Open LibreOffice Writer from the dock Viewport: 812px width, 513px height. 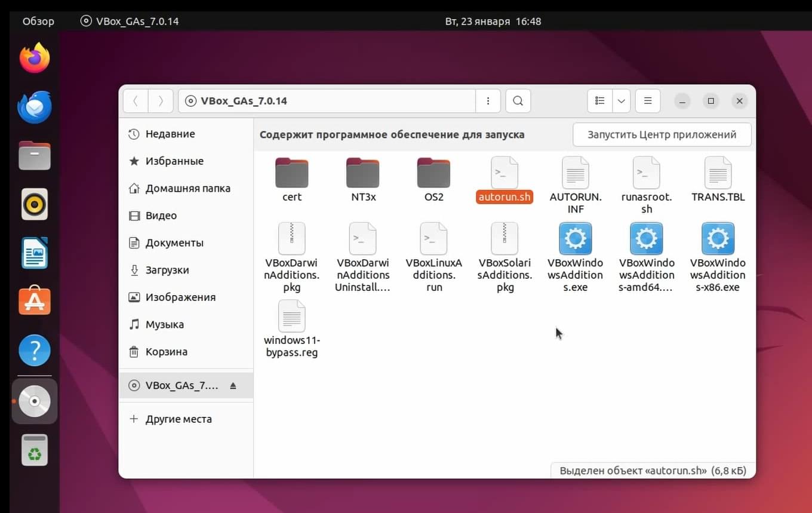35,253
